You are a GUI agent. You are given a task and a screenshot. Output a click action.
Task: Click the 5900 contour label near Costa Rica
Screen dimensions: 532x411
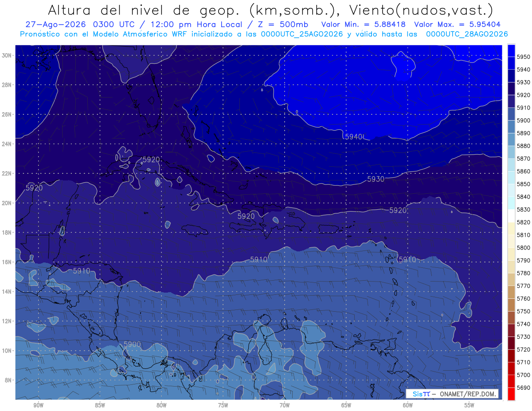pyautogui.click(x=132, y=344)
